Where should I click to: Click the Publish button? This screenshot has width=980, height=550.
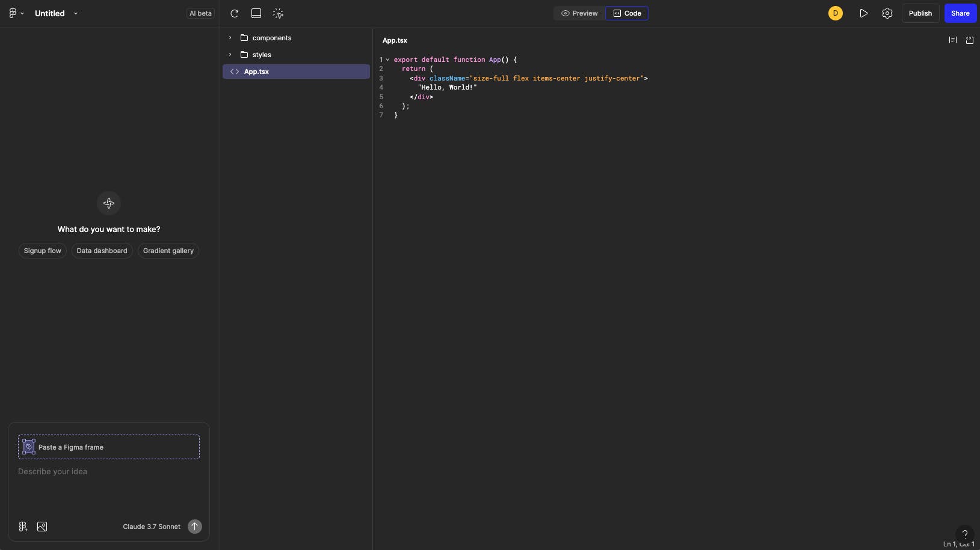point(920,13)
